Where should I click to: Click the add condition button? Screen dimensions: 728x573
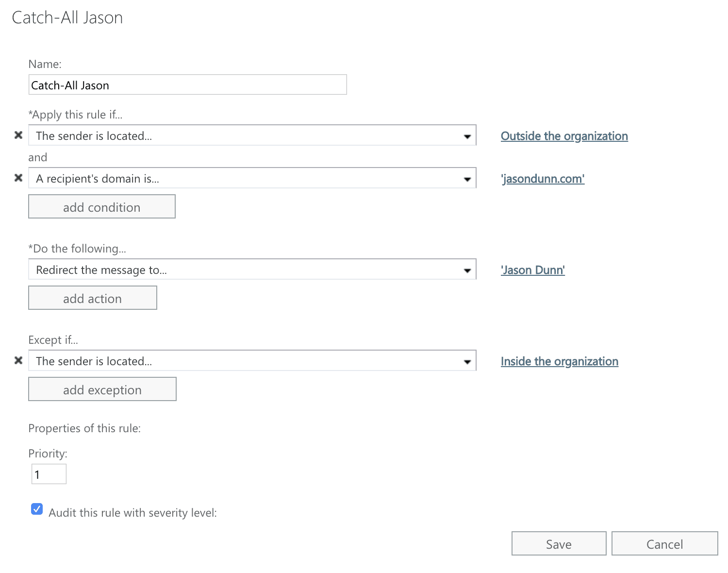tap(102, 207)
